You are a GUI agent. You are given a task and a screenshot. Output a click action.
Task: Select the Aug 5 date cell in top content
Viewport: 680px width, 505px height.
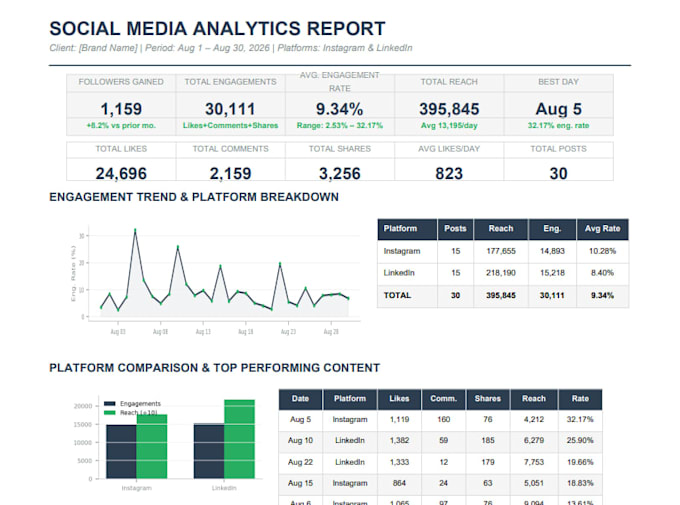(x=301, y=420)
